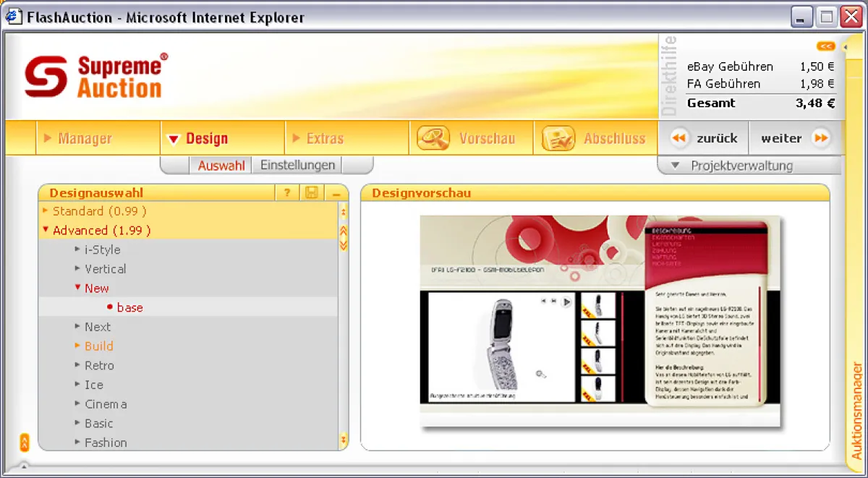The width and height of the screenshot is (868, 478).
Task: Click the weiter button to go forward
Action: point(780,137)
